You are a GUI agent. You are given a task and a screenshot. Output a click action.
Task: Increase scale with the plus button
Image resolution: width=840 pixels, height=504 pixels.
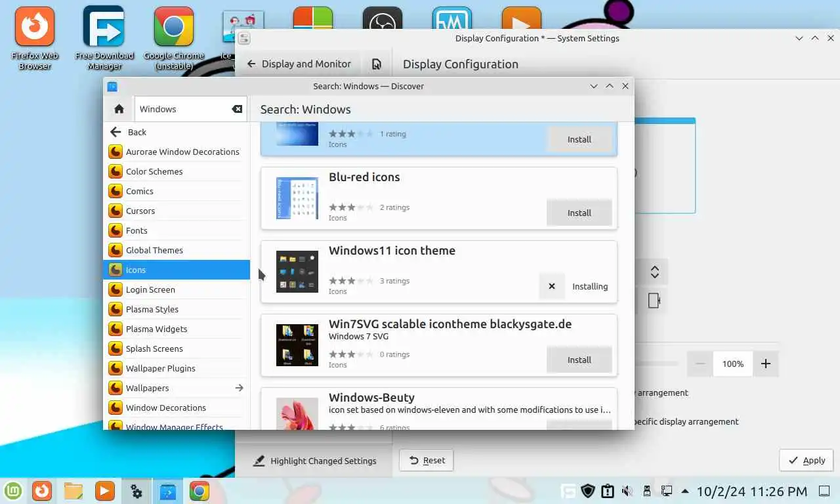765,364
